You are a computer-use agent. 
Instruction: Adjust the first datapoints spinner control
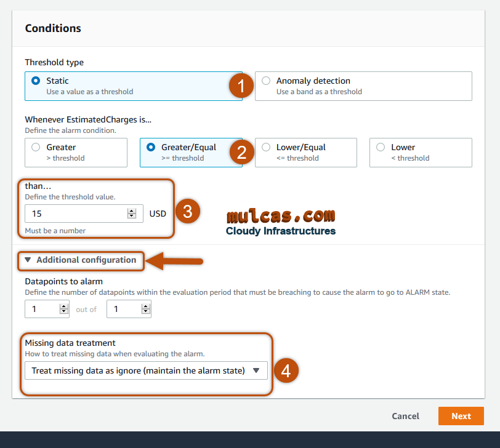(x=64, y=309)
